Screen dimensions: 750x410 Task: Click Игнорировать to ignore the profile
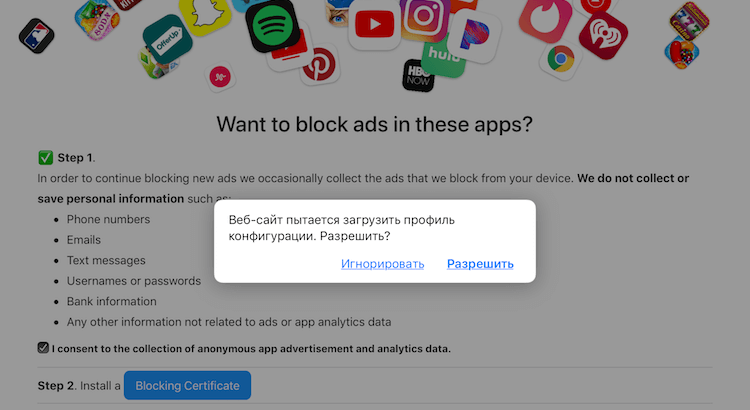[x=383, y=264]
